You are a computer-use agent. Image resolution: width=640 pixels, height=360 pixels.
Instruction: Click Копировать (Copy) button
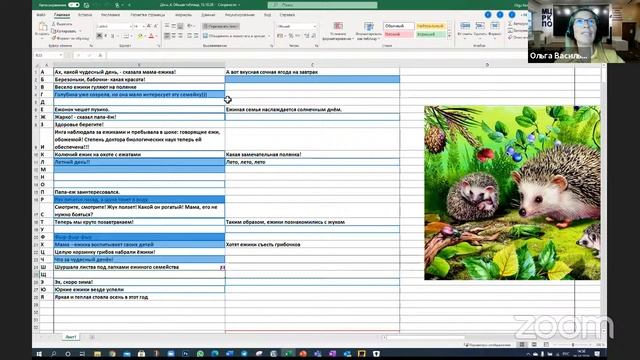[64, 31]
